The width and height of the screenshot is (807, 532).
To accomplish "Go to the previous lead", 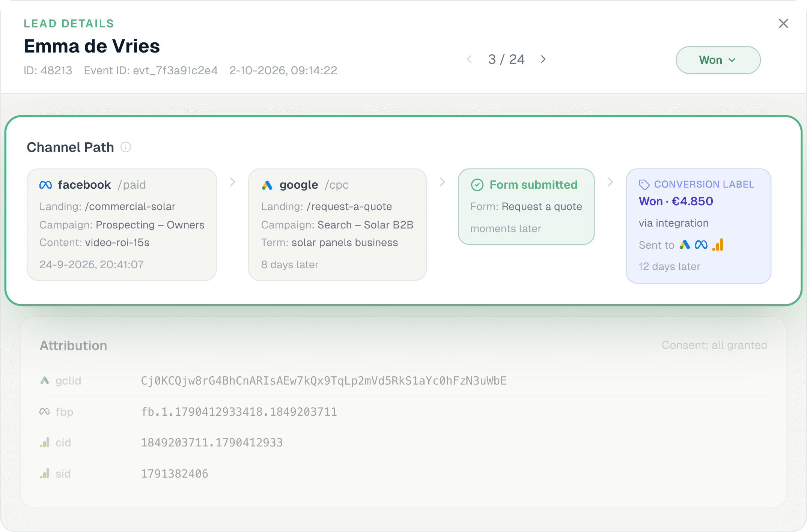I will pos(469,59).
